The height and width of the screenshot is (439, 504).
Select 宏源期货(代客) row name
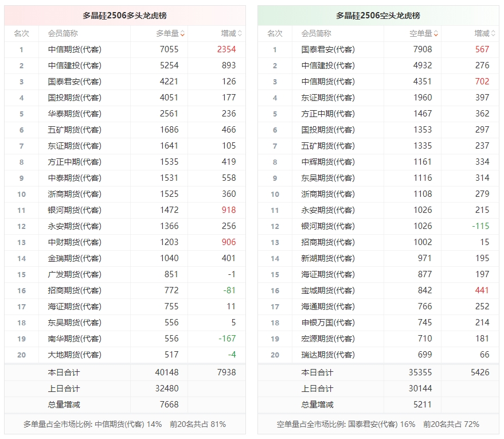click(x=328, y=339)
